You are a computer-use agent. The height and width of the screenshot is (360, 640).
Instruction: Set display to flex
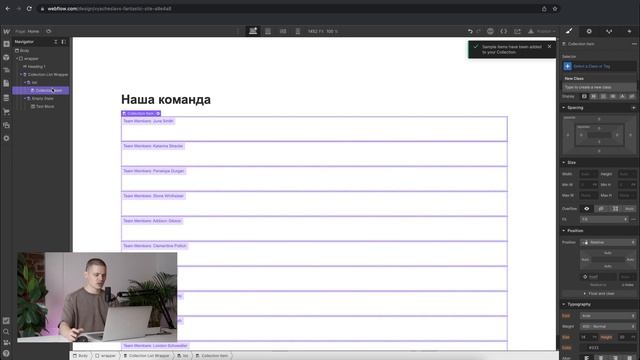pyautogui.click(x=594, y=96)
